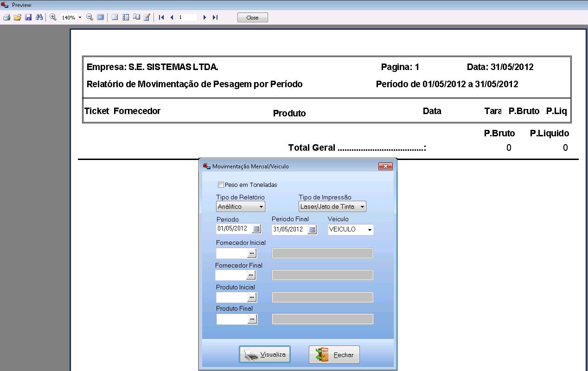Click the Fornecedor Inicial lookup ellipsis button

tap(251, 254)
